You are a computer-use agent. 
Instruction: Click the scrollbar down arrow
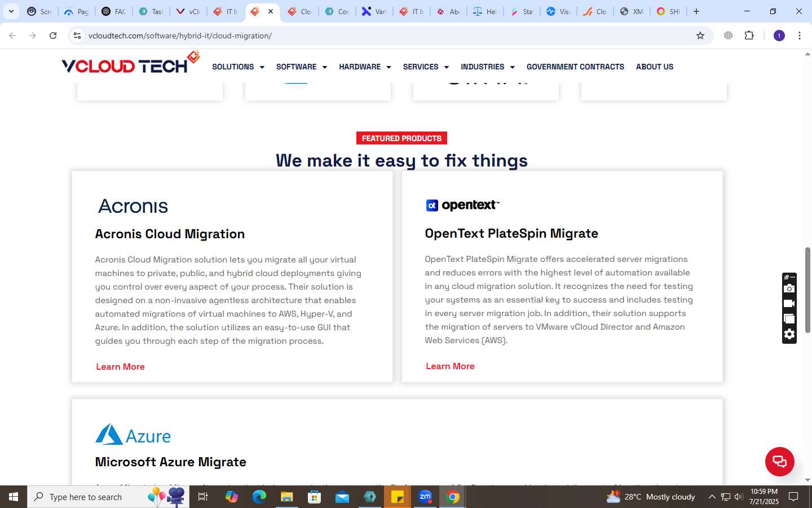pos(807,480)
